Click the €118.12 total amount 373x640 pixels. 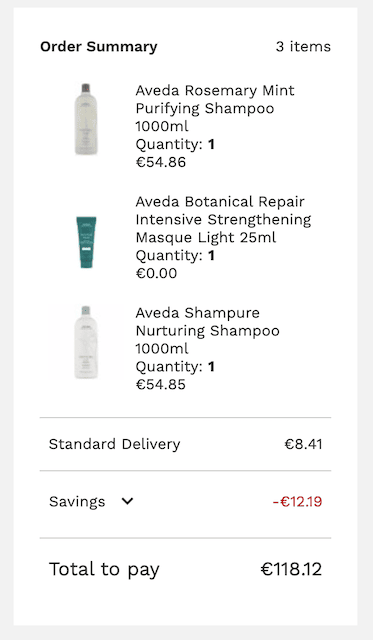291,569
